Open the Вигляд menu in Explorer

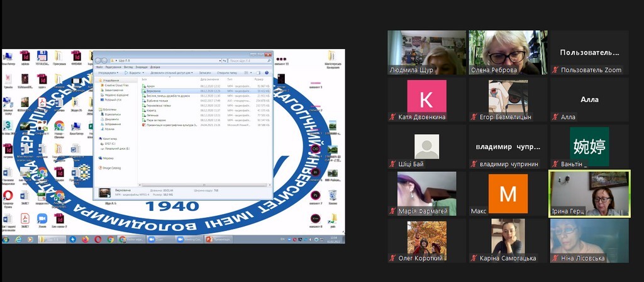click(x=128, y=67)
